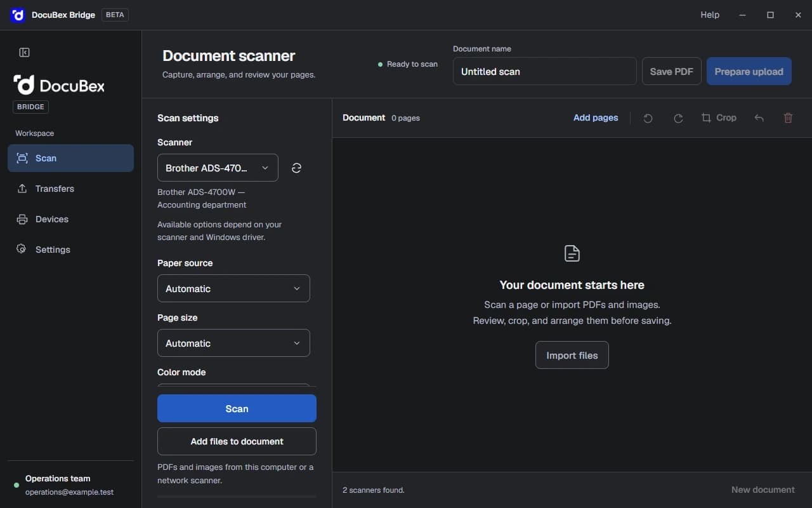812x508 pixels.
Task: Close the DocuBex Bridge window
Action: pos(798,15)
